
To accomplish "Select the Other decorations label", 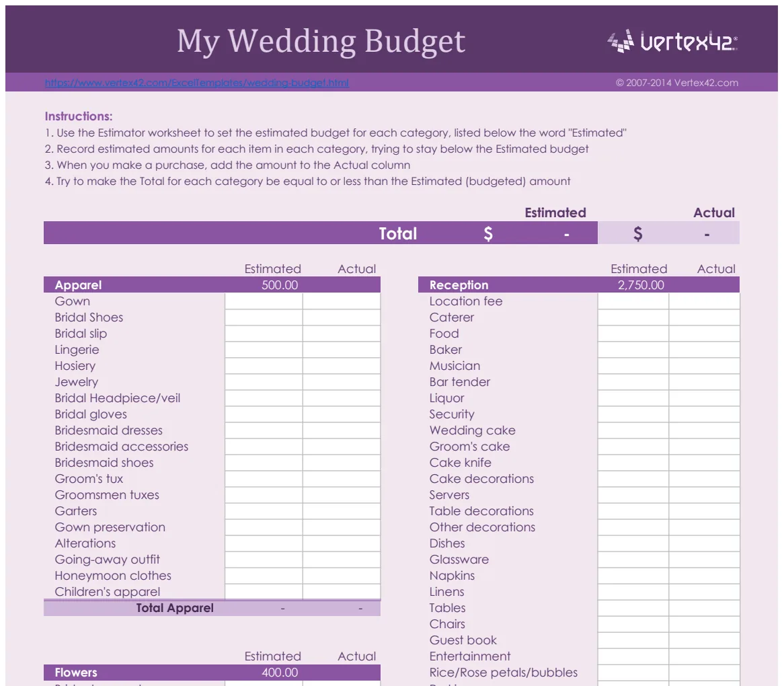I will (x=482, y=527).
